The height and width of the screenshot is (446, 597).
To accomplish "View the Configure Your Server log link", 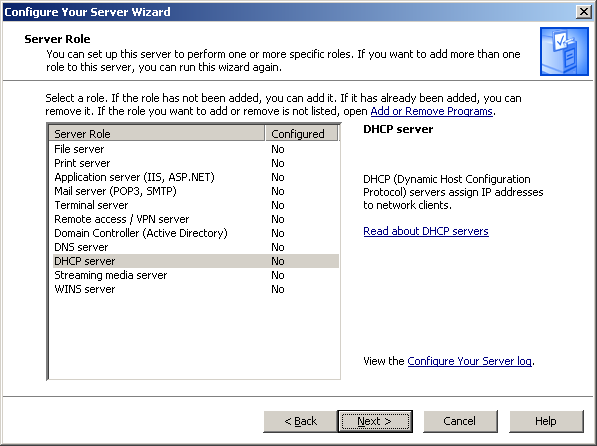I will (x=469, y=361).
